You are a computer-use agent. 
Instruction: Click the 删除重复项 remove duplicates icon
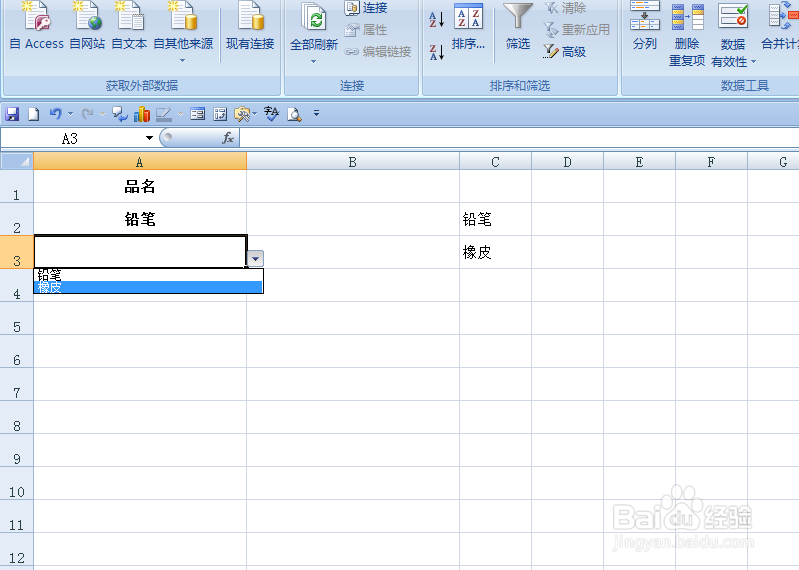pos(687,33)
